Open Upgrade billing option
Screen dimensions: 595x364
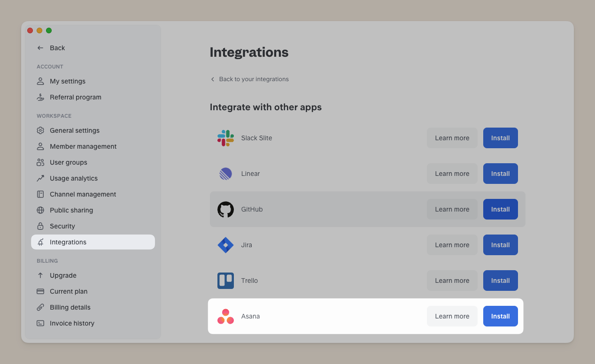[93, 275]
